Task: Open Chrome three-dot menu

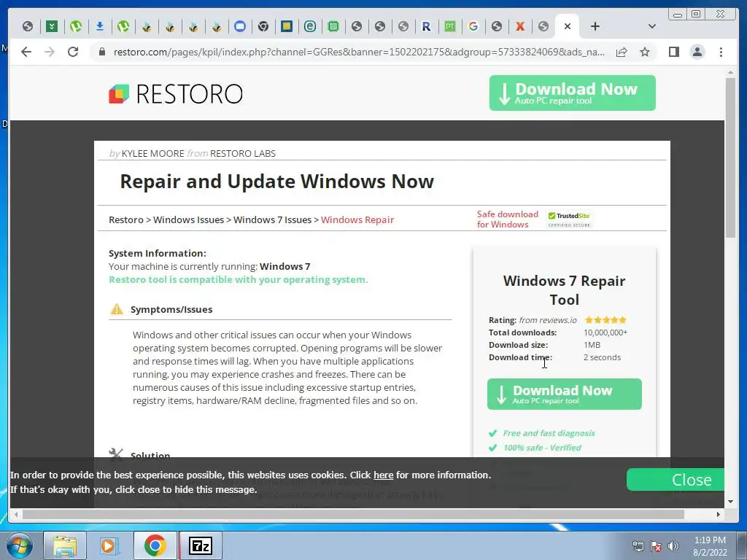Action: pos(721,52)
